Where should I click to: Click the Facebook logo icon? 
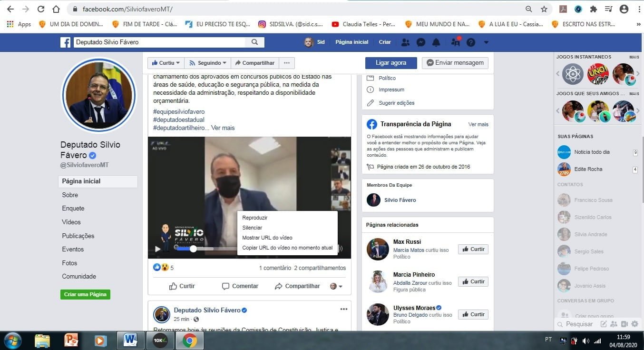click(x=66, y=42)
